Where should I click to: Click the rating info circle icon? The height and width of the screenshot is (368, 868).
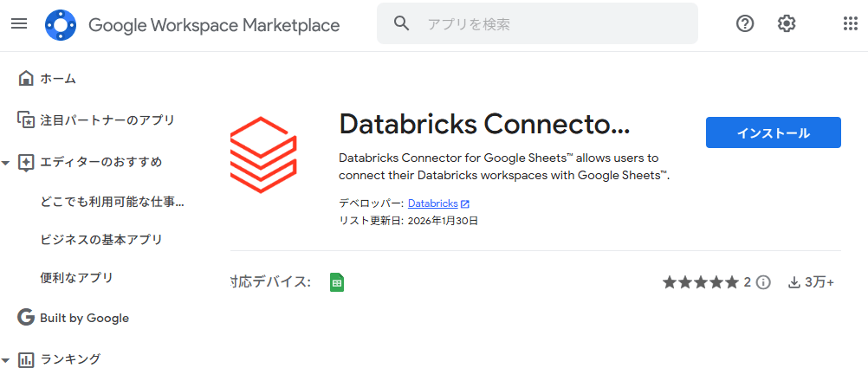click(763, 282)
